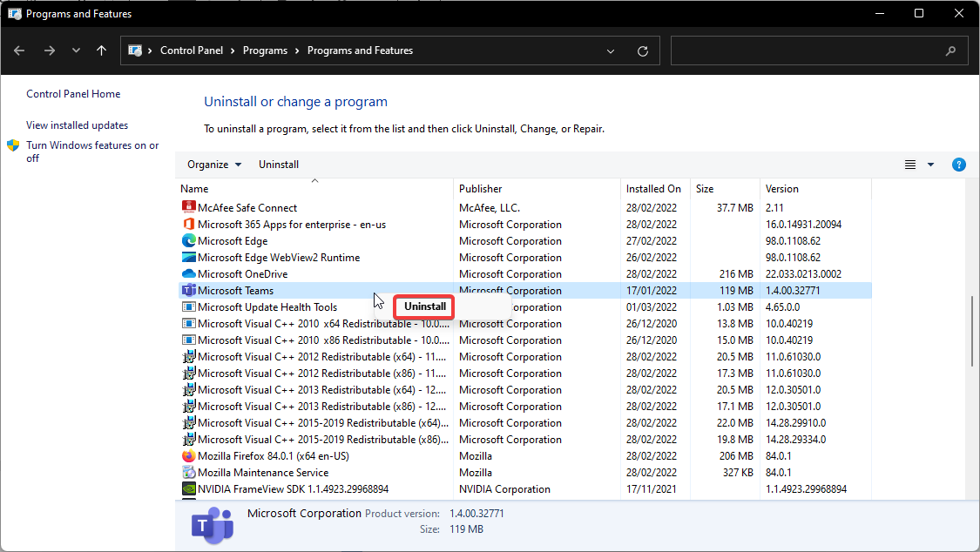Click the Teams logo in the details pane
The height and width of the screenshot is (552, 980).
(x=212, y=525)
